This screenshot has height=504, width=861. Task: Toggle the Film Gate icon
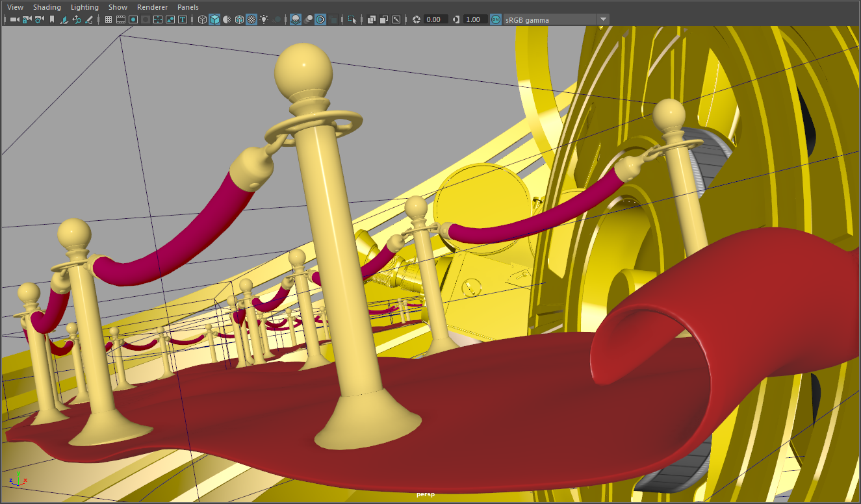[121, 19]
